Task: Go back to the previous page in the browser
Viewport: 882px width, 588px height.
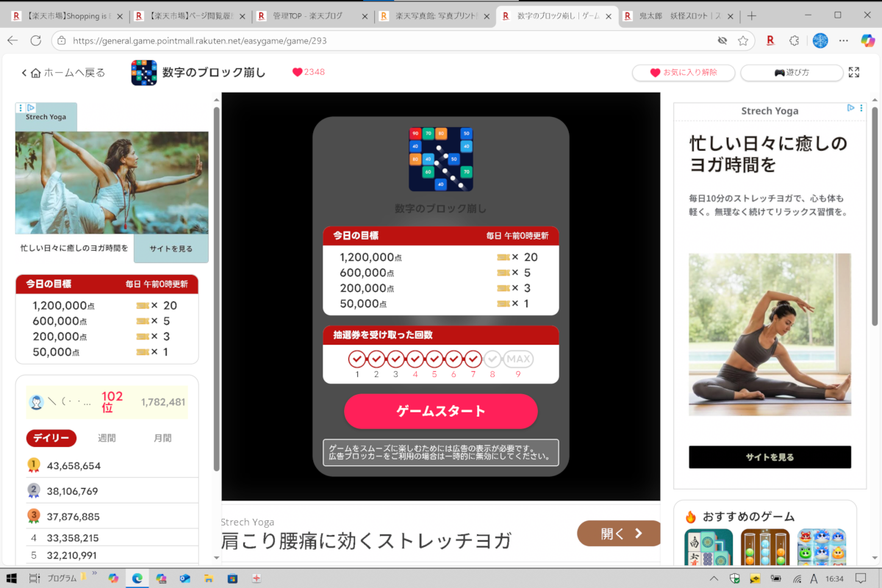Action: coord(12,40)
